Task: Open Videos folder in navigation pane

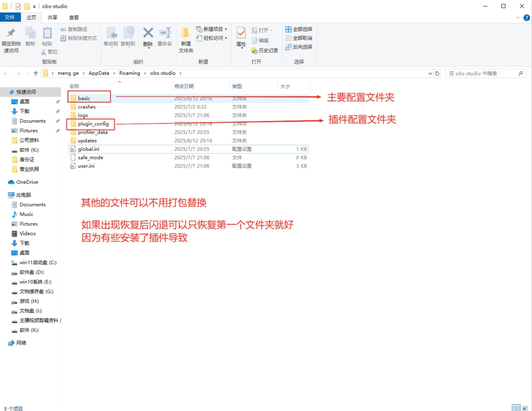Action: click(28, 234)
